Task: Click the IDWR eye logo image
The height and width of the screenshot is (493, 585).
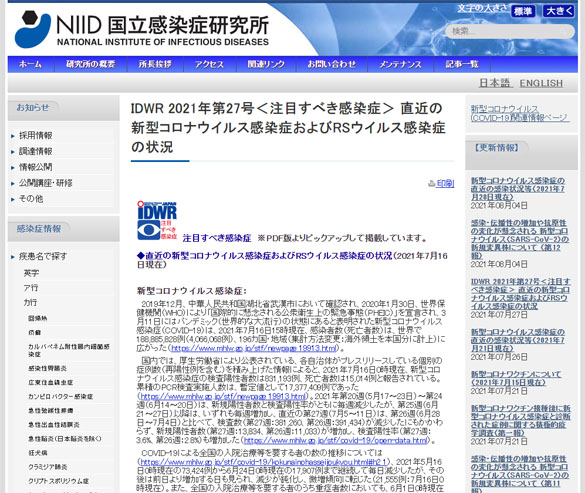Action: [x=157, y=221]
